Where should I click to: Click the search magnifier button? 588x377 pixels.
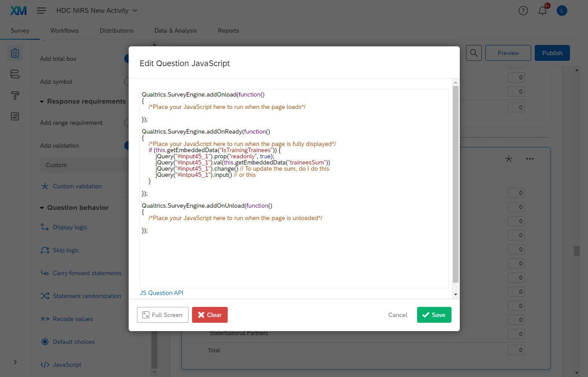(x=474, y=53)
